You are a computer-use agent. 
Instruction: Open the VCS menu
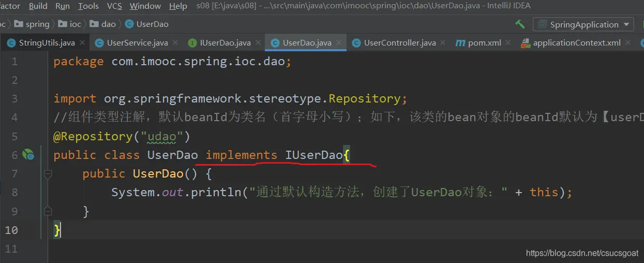(x=114, y=6)
